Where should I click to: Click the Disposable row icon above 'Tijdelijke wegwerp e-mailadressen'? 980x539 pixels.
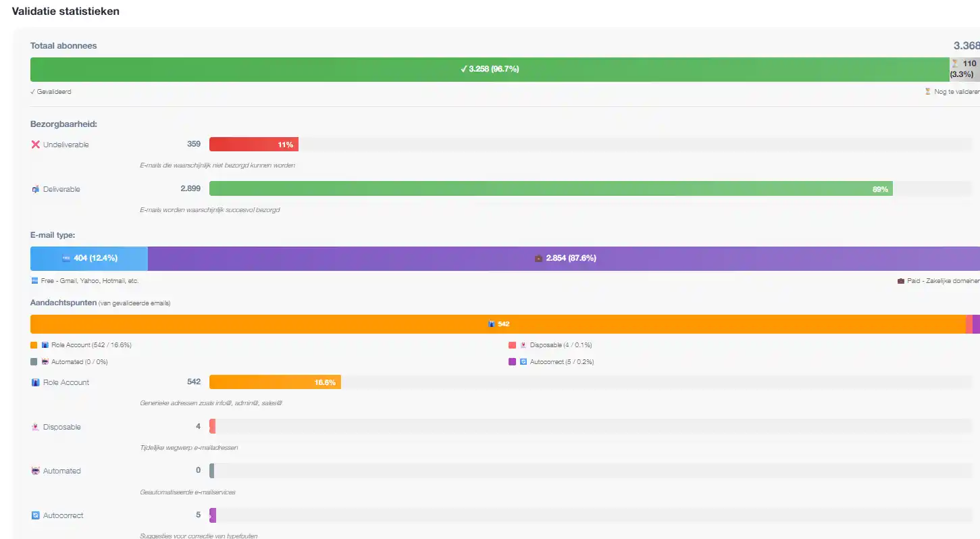tap(36, 427)
